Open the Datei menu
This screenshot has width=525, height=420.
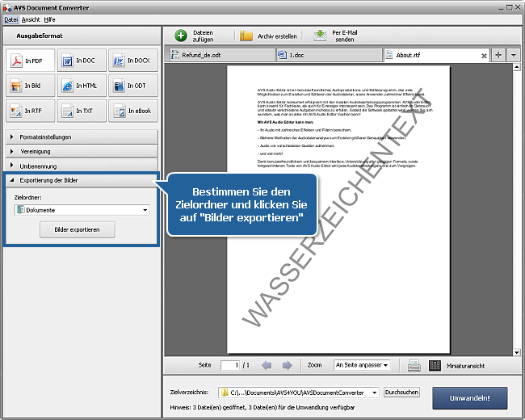11,19
